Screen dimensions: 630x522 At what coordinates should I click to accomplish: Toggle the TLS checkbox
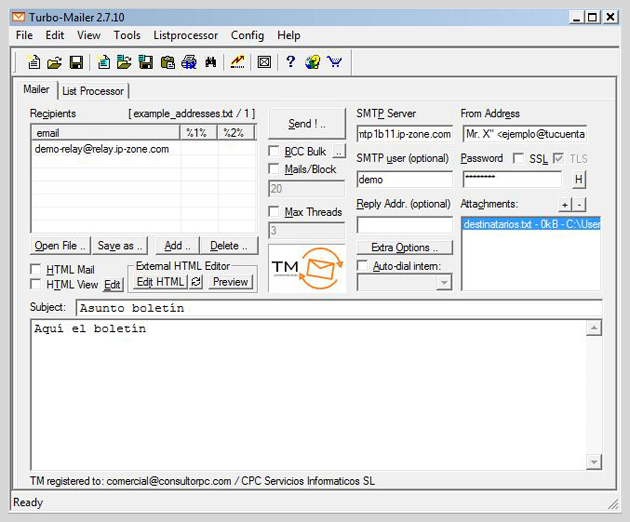[x=558, y=158]
